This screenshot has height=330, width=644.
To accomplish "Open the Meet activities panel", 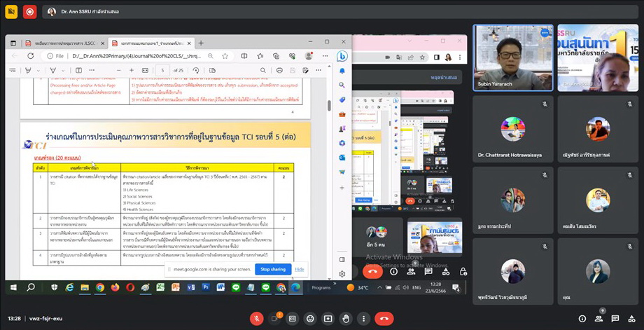I will (631, 319).
